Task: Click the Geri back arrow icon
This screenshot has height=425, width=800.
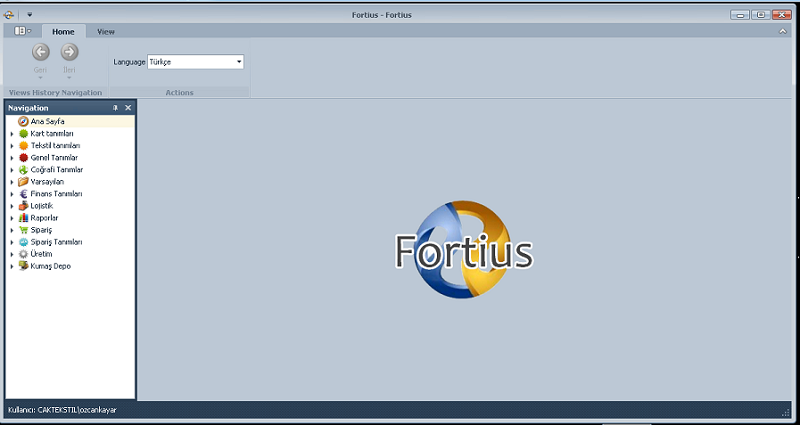Action: click(x=41, y=52)
